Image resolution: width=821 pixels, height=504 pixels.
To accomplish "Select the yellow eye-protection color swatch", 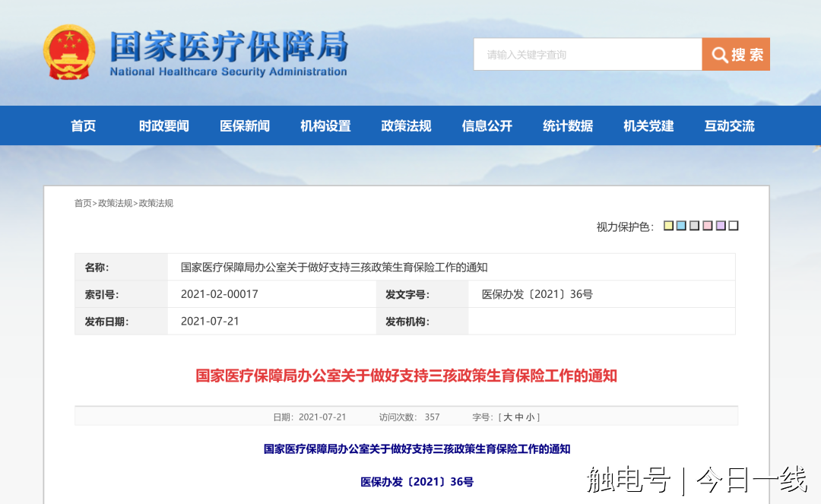I will pos(668,226).
